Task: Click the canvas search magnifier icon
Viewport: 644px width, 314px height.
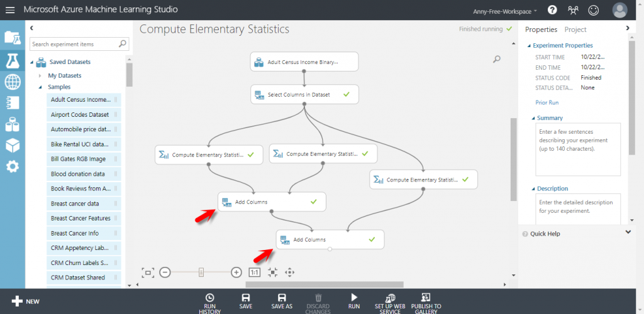Action: [497, 60]
